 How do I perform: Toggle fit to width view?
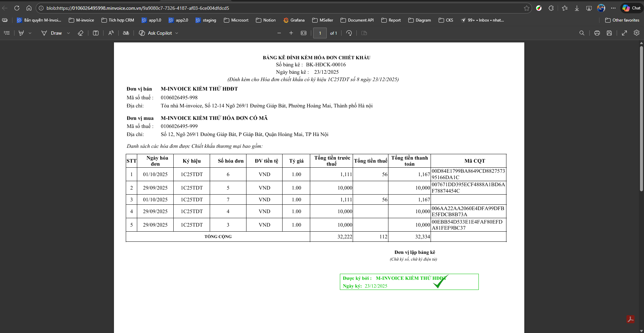tap(303, 33)
